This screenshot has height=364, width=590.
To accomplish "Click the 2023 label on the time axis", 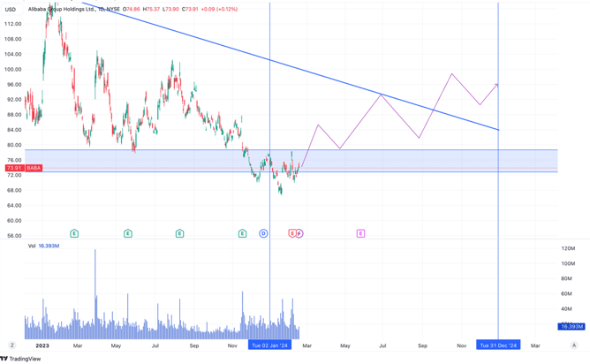I will 42,345.
